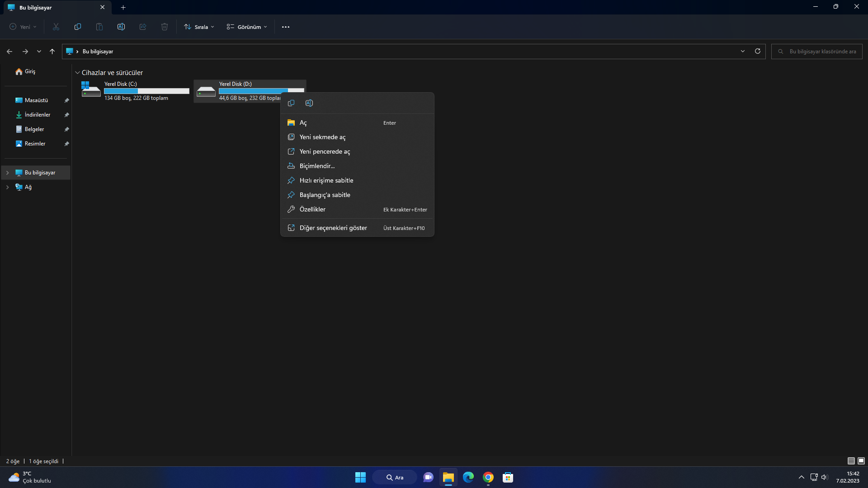Click the copy icon atop context menu
Screen dimensions: 868x488
[291, 103]
